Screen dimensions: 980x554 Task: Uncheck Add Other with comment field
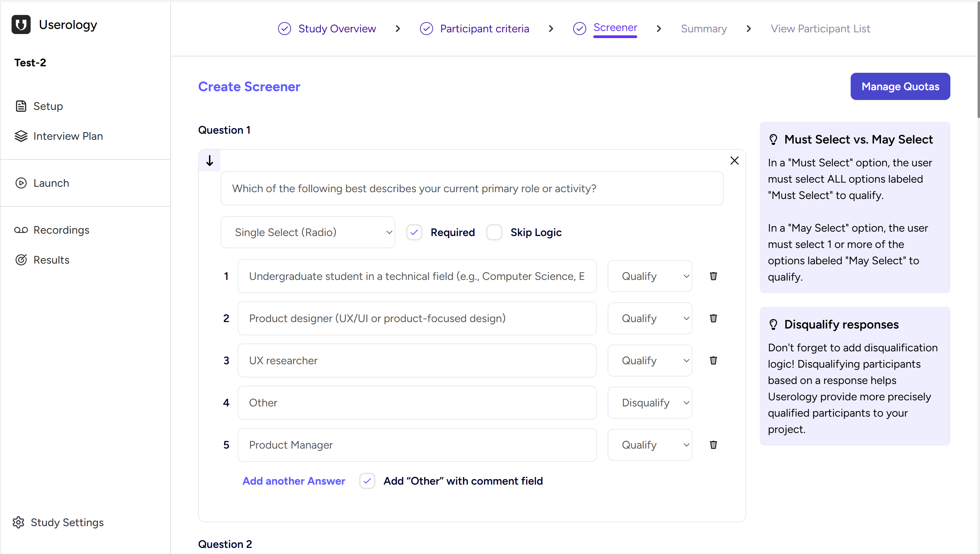(367, 481)
